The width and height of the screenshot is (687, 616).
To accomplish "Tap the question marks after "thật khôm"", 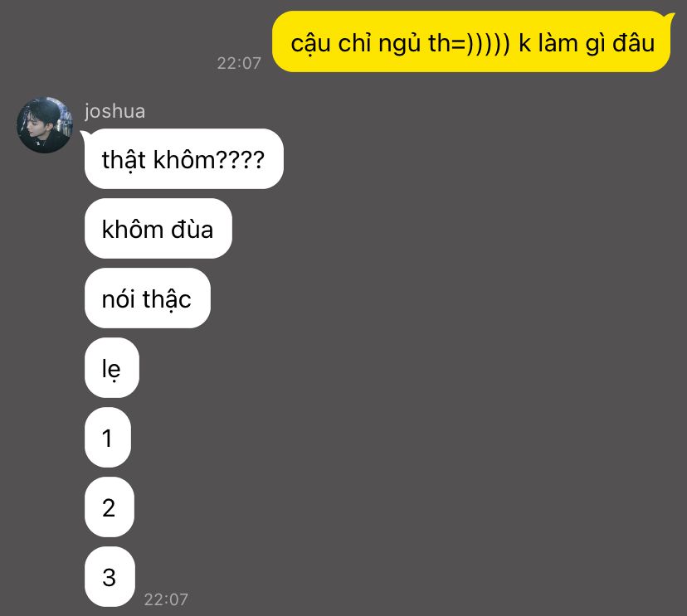I will point(240,159).
